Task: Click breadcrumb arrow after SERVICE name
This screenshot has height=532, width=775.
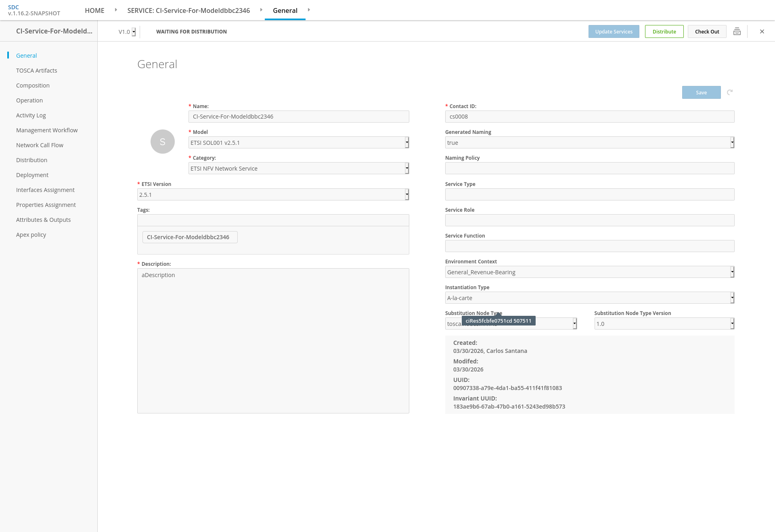Action: pyautogui.click(x=261, y=10)
